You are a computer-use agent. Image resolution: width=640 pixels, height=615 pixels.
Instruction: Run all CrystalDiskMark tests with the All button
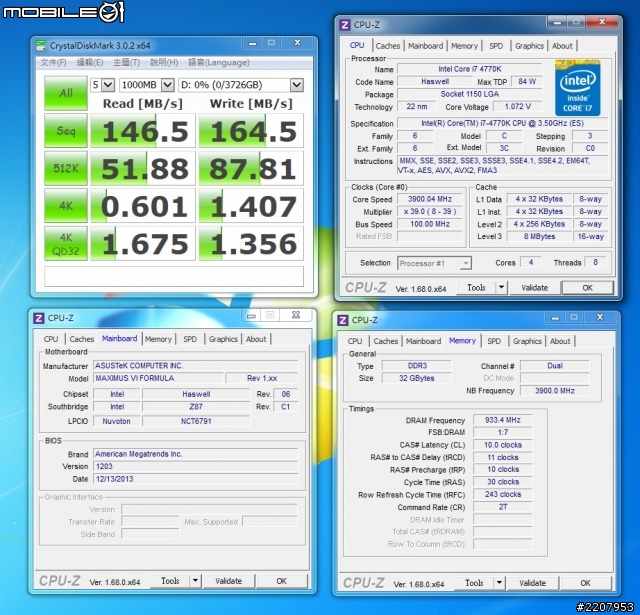(x=66, y=93)
